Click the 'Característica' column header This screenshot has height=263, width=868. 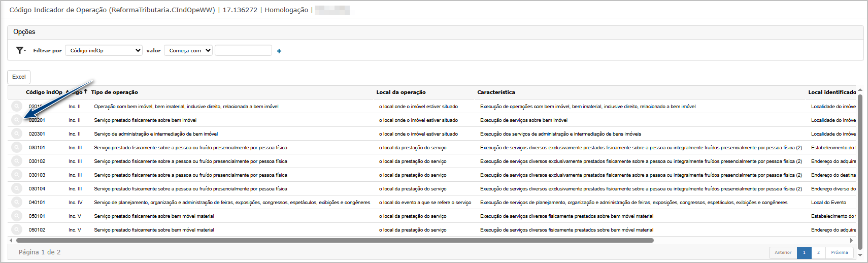[496, 92]
